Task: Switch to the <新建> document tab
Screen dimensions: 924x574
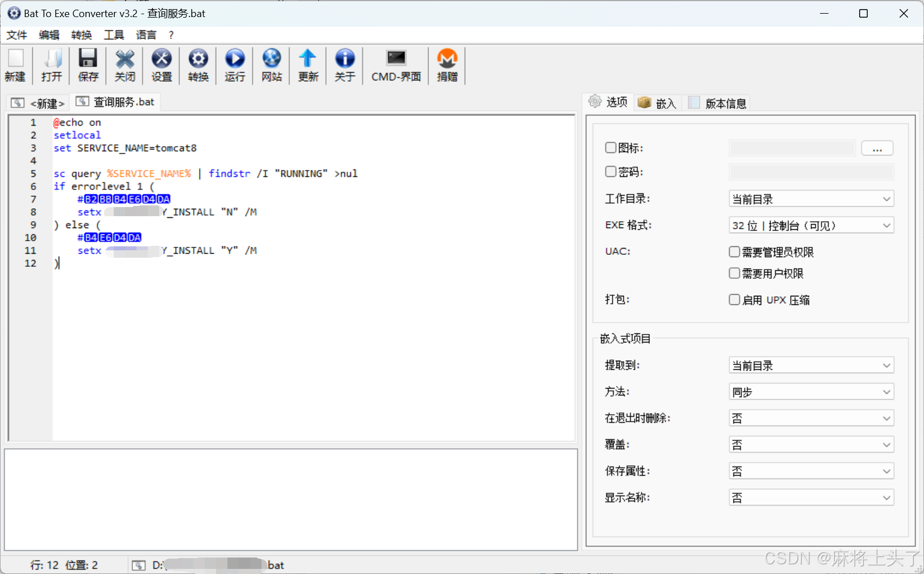Action: pos(38,103)
